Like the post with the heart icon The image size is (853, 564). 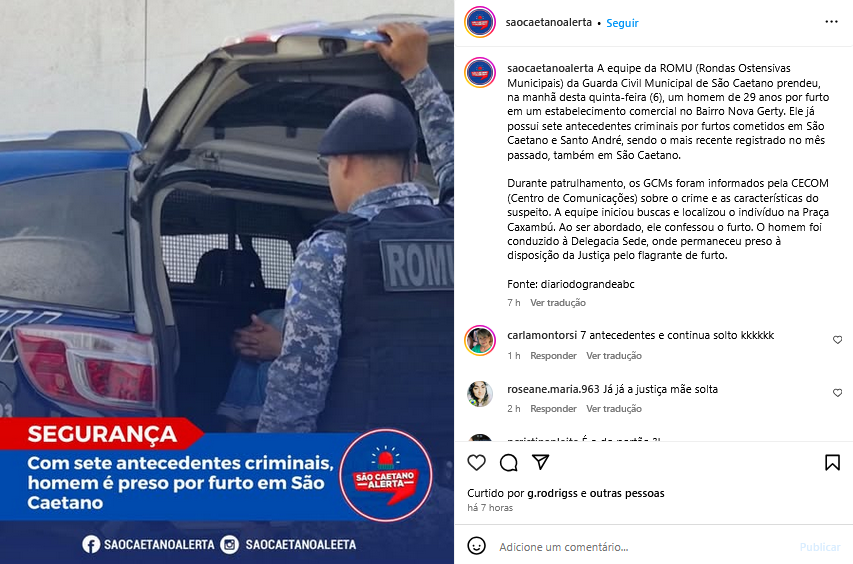click(477, 462)
